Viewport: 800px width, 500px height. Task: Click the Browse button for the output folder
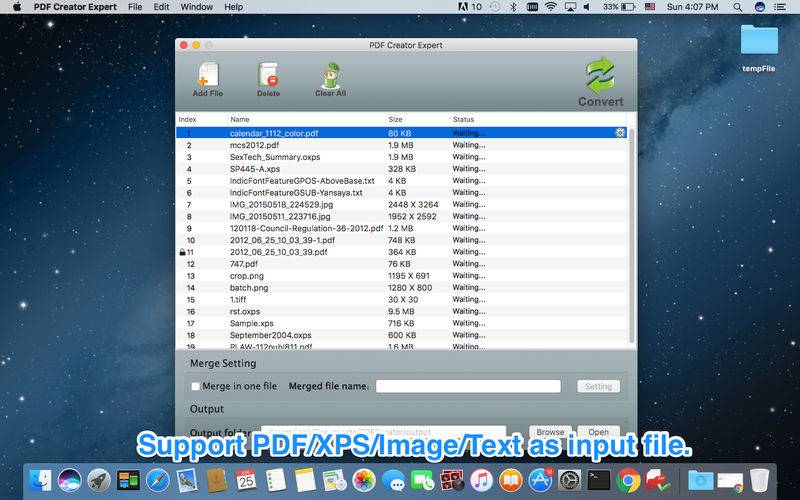click(x=550, y=432)
